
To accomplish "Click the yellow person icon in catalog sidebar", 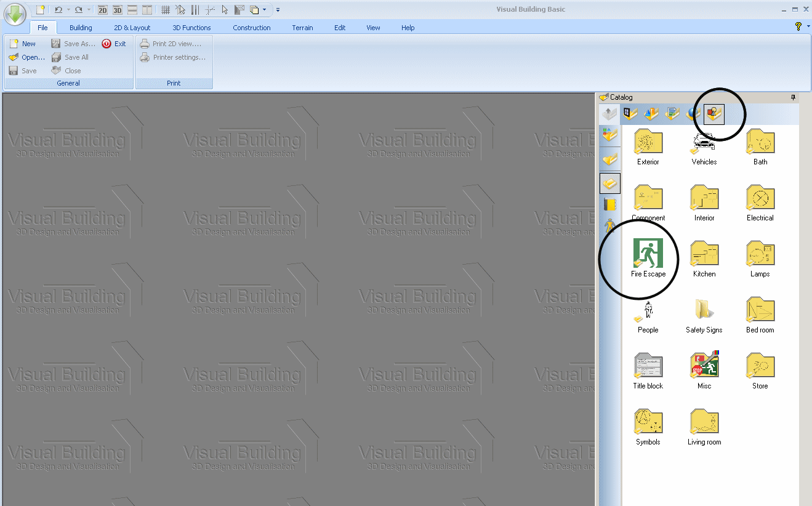I will [x=609, y=226].
